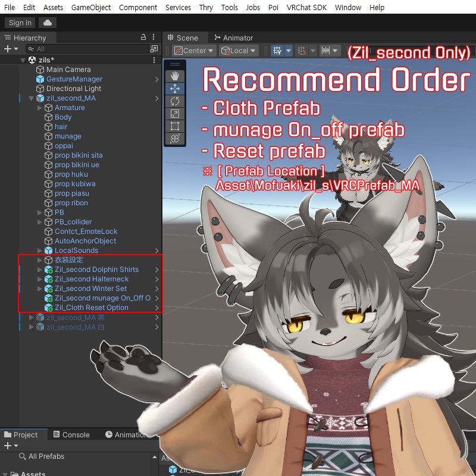Click the scene search filter icon in Hierarchy
This screenshot has width=476, height=476.
(x=154, y=49)
